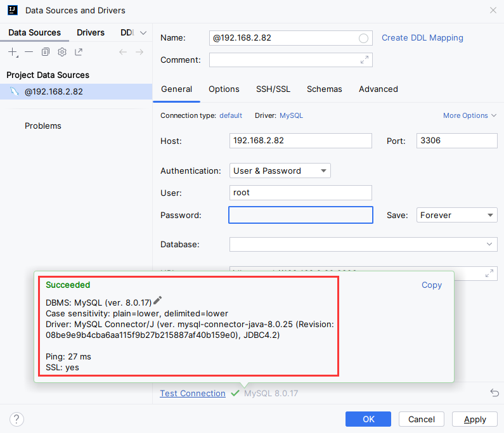Viewport: 504px width, 433px height.
Task: Click the Host input field
Action: [x=300, y=141]
